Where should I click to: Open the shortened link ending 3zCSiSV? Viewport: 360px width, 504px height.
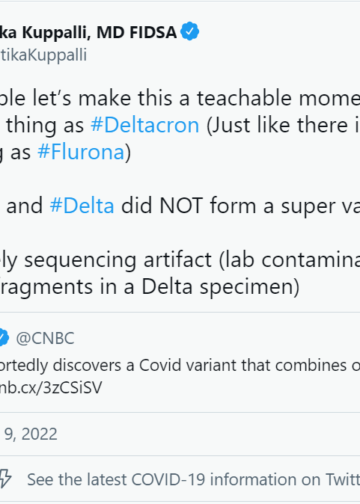[51, 388]
